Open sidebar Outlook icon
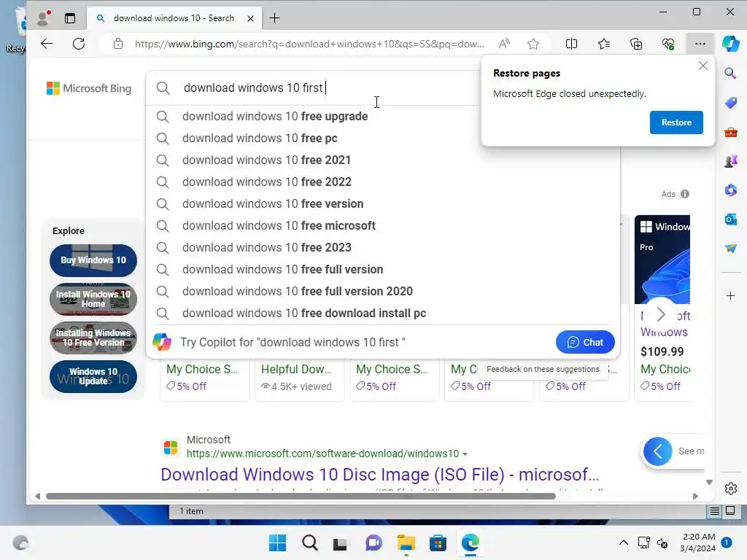747x560 pixels. point(730,219)
